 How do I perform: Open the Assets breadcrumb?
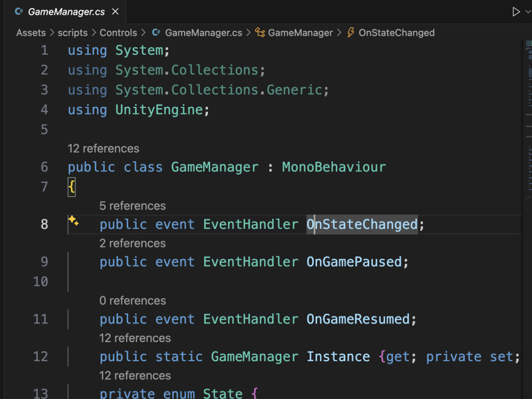(x=31, y=32)
